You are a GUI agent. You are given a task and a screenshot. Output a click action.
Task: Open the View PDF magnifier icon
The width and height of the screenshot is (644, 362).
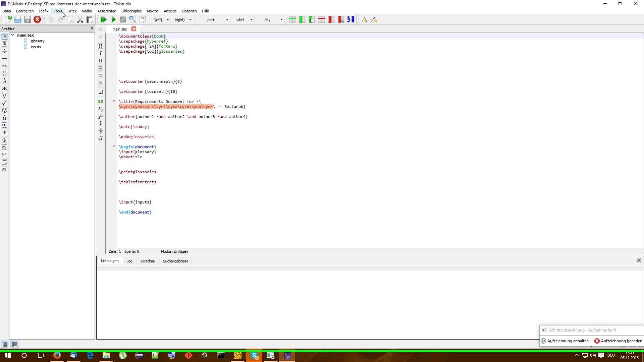click(132, 19)
